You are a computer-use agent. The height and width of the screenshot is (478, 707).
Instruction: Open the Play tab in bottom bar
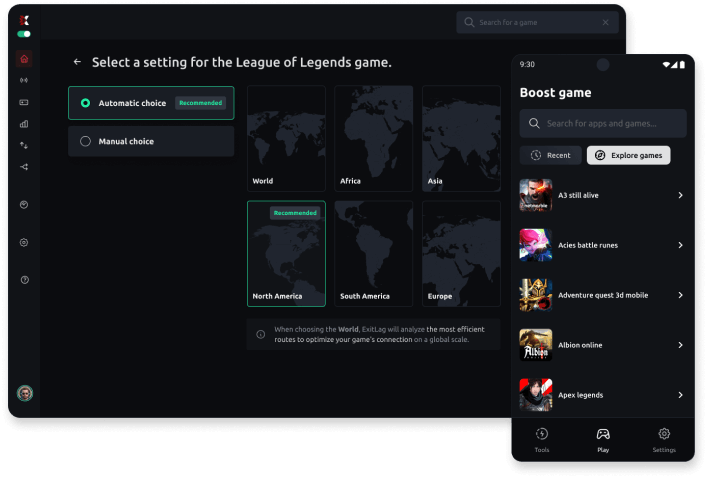(x=603, y=440)
